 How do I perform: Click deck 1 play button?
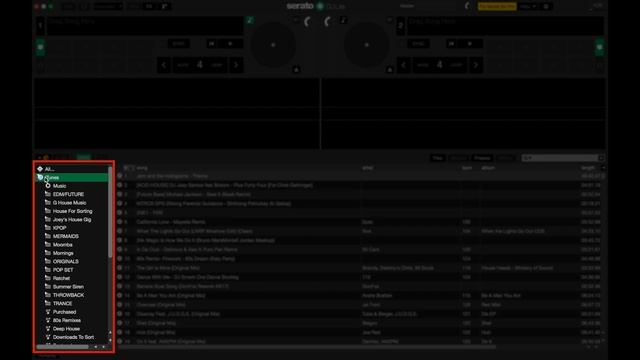click(230, 44)
